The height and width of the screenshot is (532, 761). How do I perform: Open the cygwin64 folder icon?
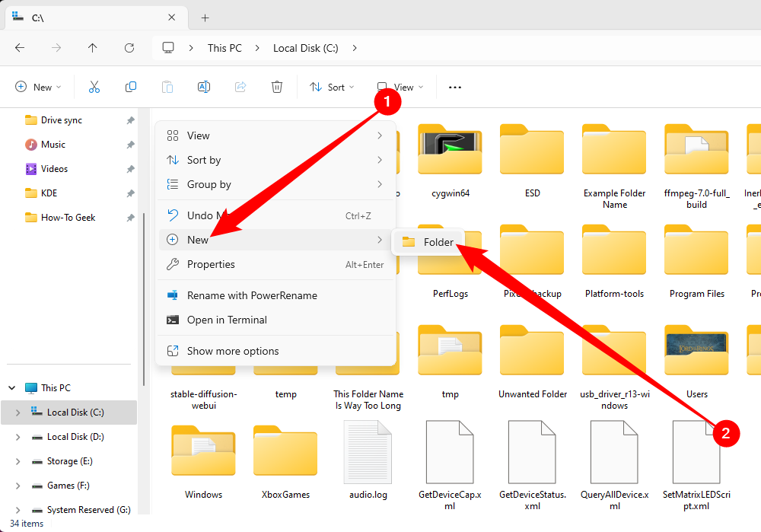pyautogui.click(x=450, y=149)
